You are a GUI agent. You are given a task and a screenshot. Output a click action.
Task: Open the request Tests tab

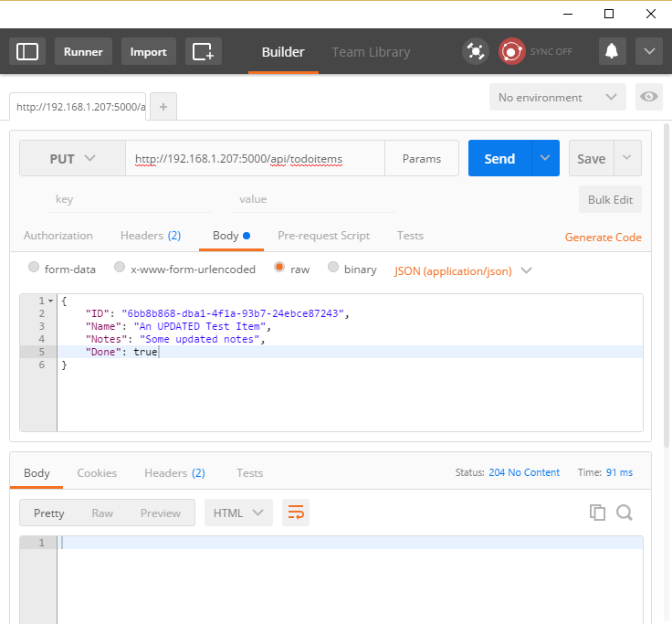410,236
